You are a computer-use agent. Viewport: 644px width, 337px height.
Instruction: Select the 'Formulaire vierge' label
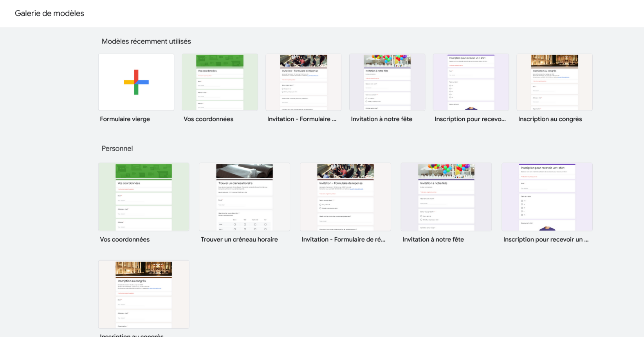coord(125,119)
